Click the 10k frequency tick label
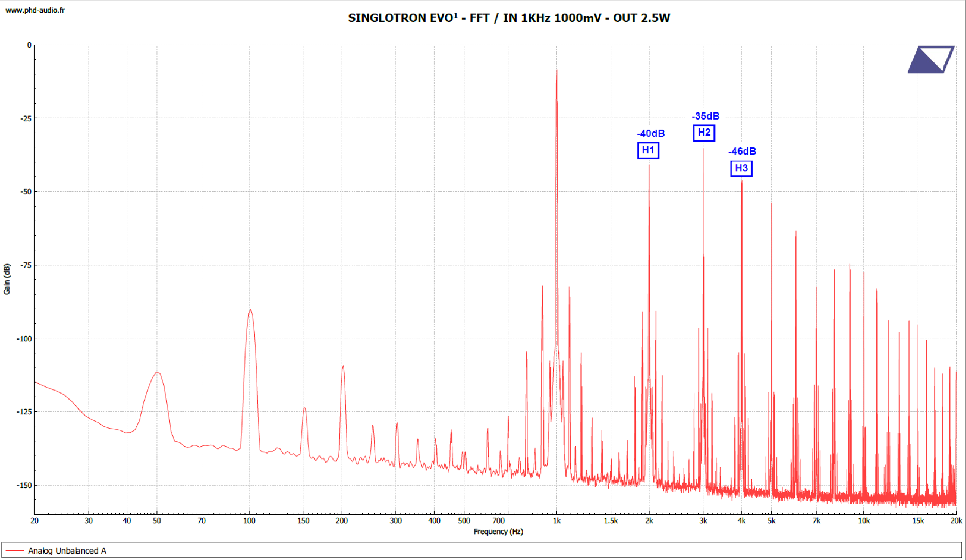 coord(864,521)
